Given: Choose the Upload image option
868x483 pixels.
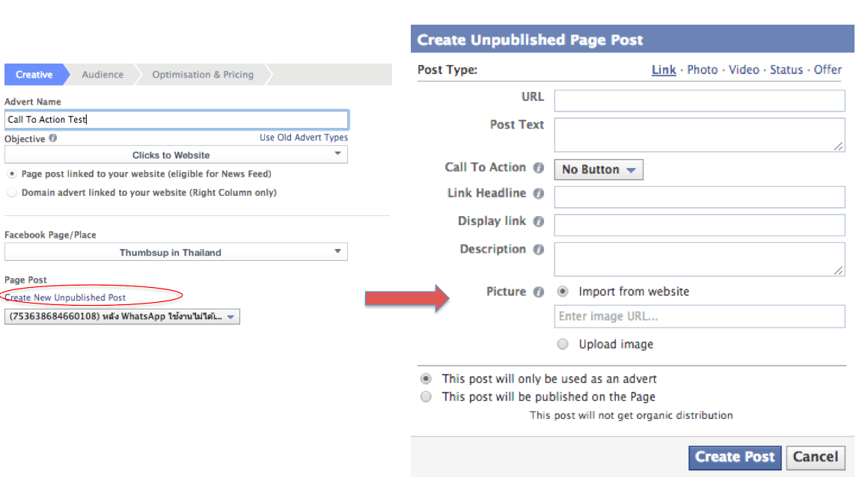Looking at the screenshot, I should pyautogui.click(x=563, y=344).
